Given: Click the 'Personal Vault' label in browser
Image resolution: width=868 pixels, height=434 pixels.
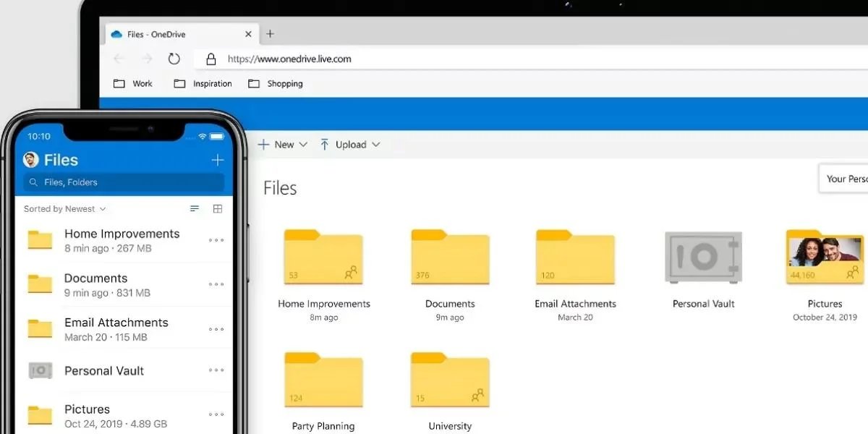Looking at the screenshot, I should click(703, 304).
